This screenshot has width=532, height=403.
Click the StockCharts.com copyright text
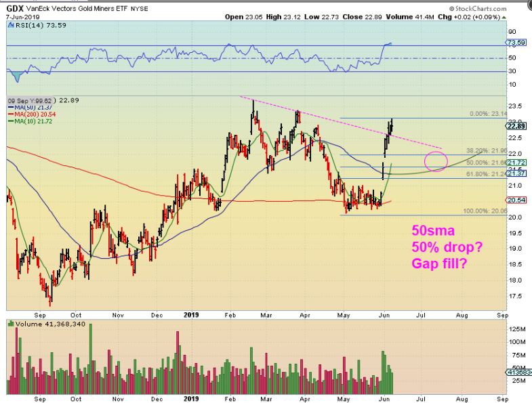coord(478,9)
